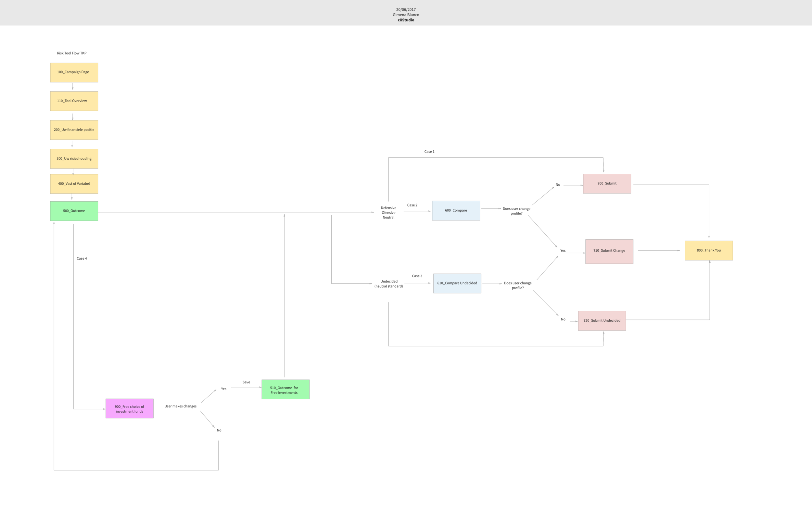Click the 'User makes changes' text
This screenshot has width=812, height=523.
(180, 406)
